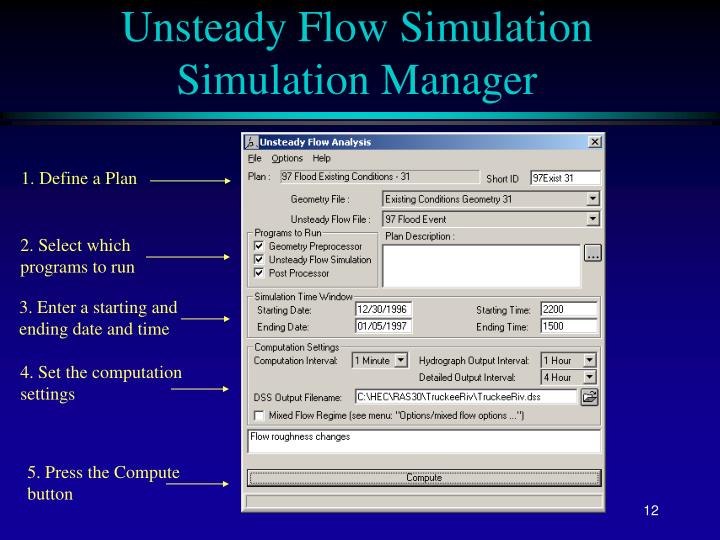Enable the Mixed Flow Regime checkbox
Image resolution: width=720 pixels, height=540 pixels.
pyautogui.click(x=259, y=416)
